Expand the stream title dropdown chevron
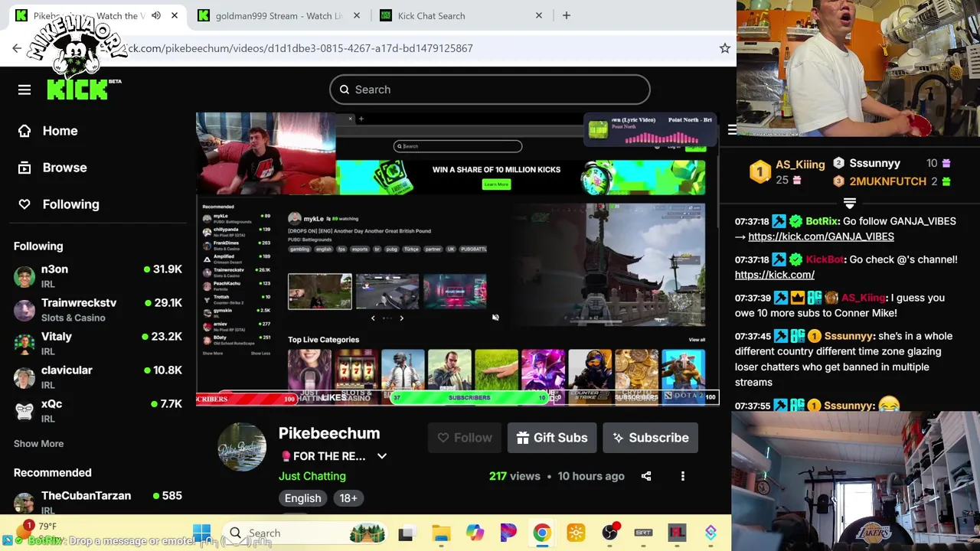The image size is (980, 551). pos(382,456)
